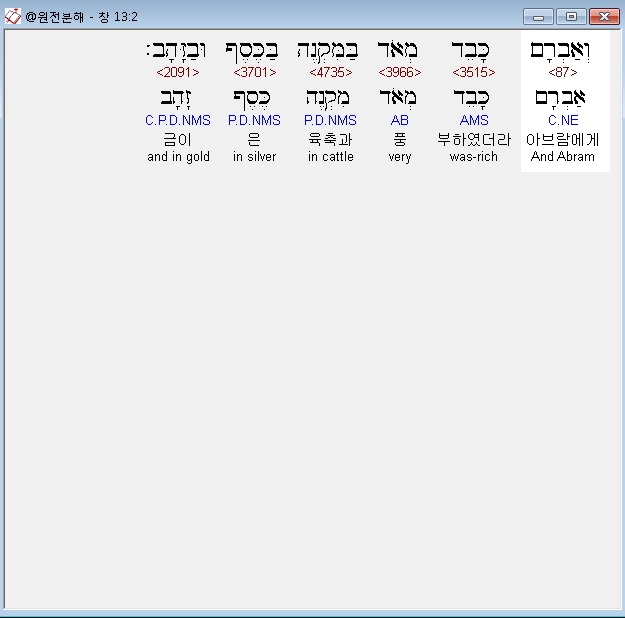
Task: Maximize the 원전분해 window
Action: point(571,17)
